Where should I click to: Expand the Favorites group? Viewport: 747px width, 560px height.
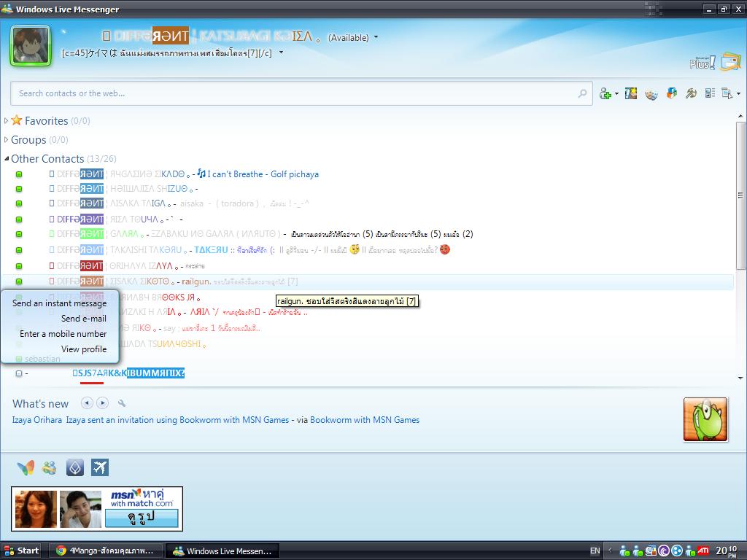click(x=6, y=120)
